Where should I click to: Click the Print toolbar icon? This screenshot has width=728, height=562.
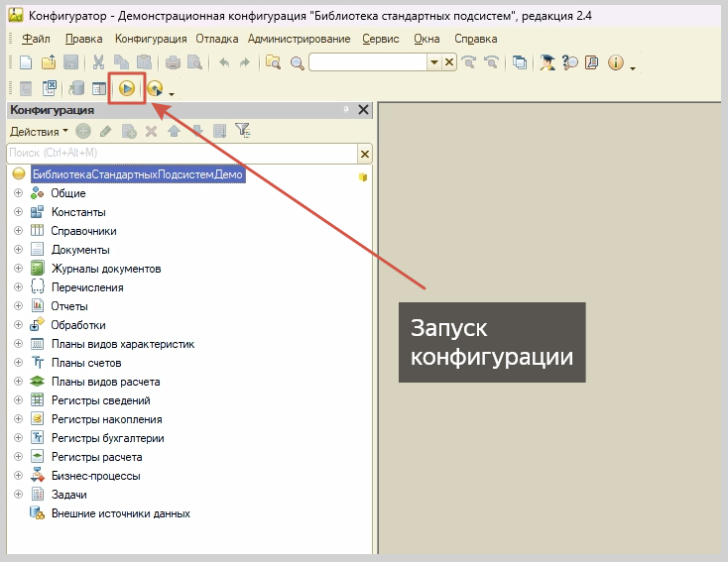(x=174, y=62)
